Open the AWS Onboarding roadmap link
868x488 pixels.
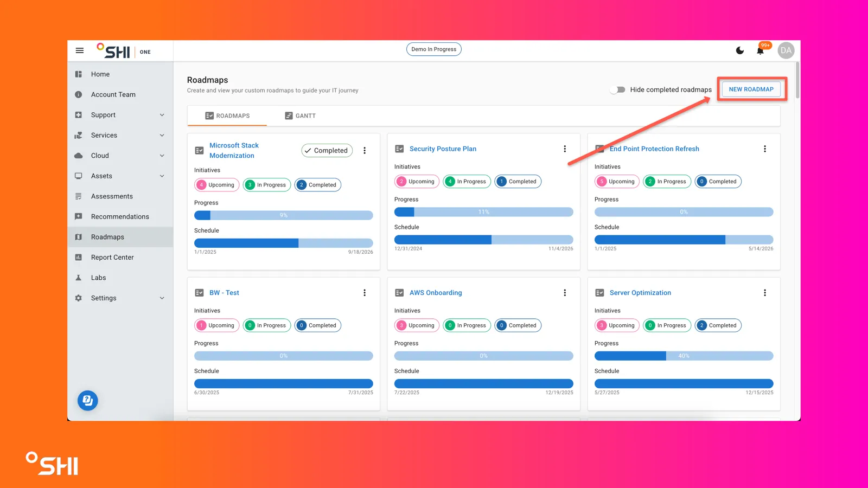point(436,293)
